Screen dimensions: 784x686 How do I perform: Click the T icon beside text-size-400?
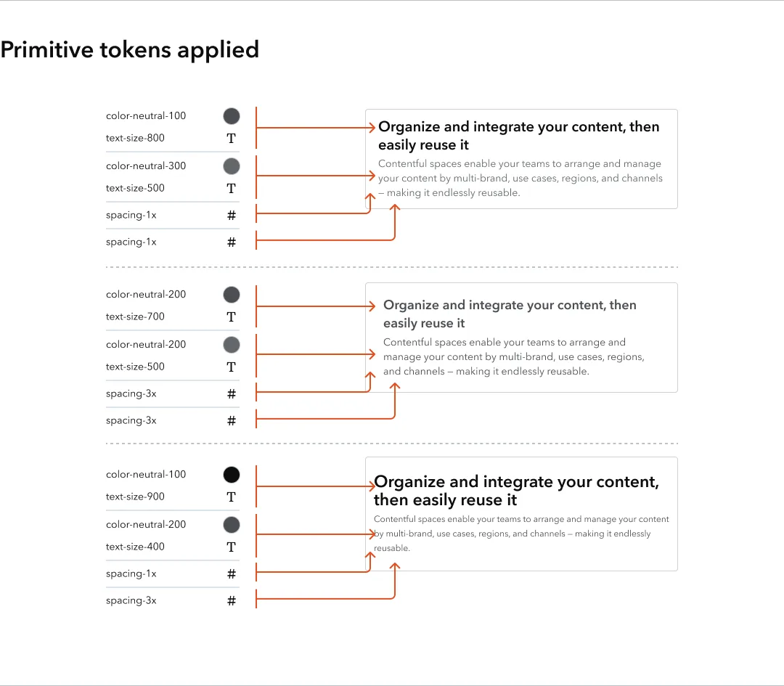click(231, 547)
